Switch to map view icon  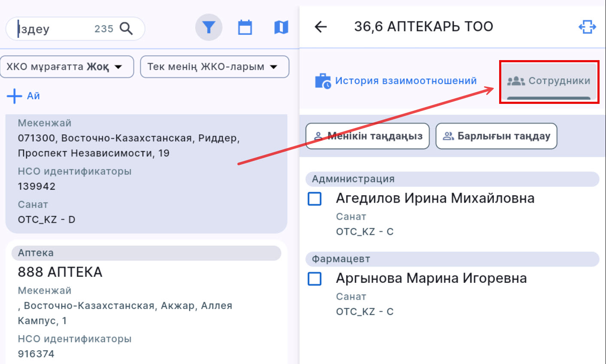(281, 27)
